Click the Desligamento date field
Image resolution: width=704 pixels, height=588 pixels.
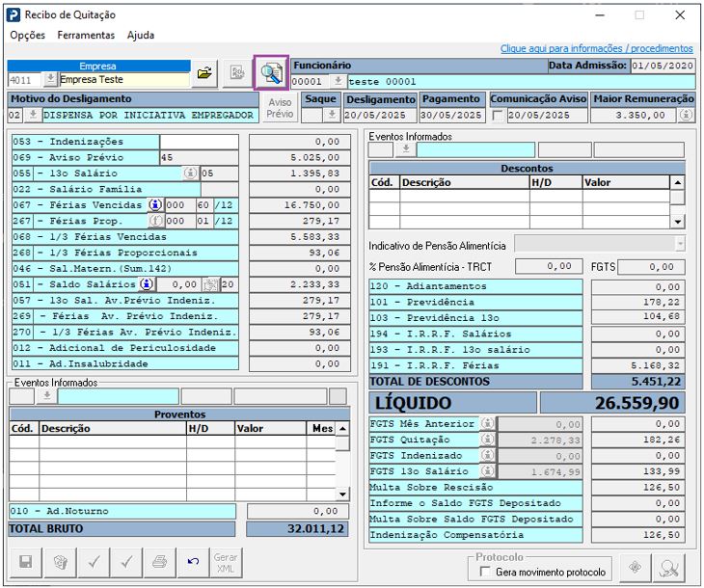[x=380, y=116]
